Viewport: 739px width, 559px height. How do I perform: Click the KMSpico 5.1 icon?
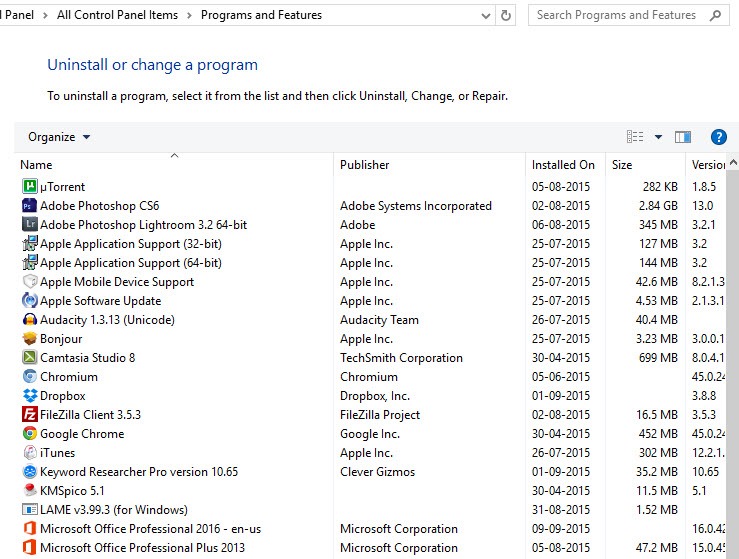[x=30, y=491]
